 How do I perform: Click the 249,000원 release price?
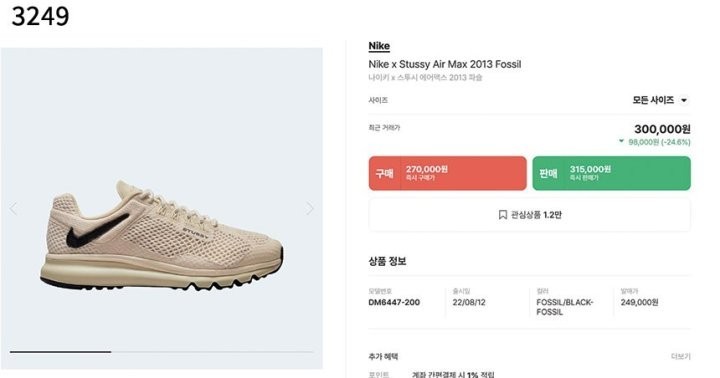pyautogui.click(x=640, y=303)
